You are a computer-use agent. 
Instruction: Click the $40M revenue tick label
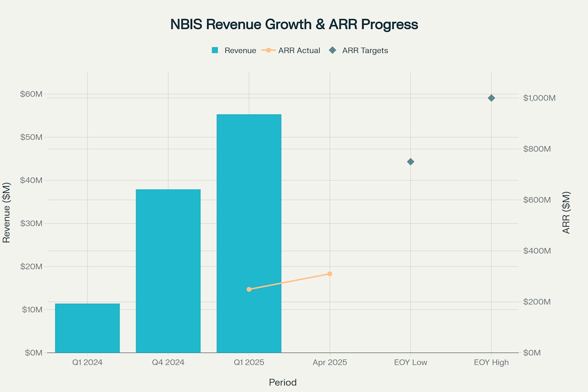(31, 180)
